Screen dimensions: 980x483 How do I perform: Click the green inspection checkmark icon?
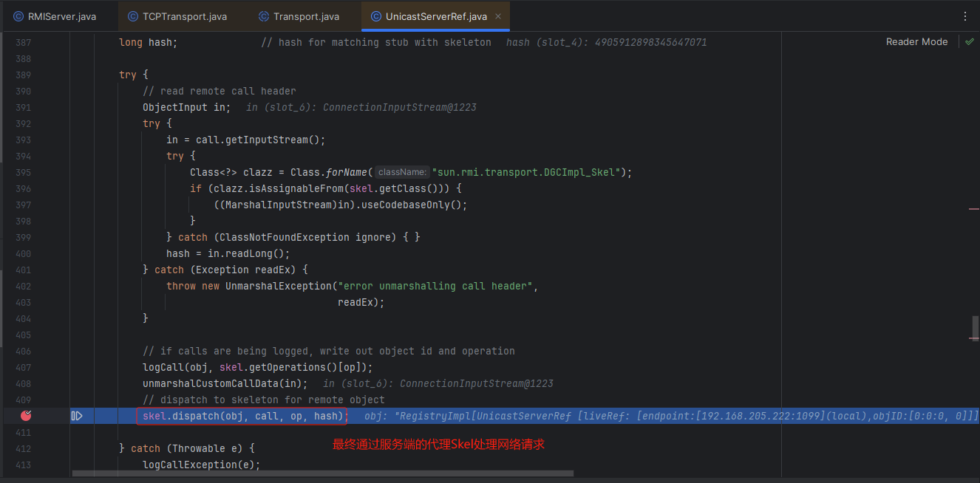click(969, 42)
